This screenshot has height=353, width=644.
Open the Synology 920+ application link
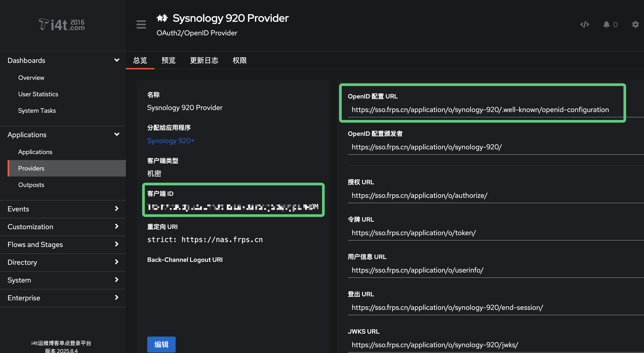[171, 141]
